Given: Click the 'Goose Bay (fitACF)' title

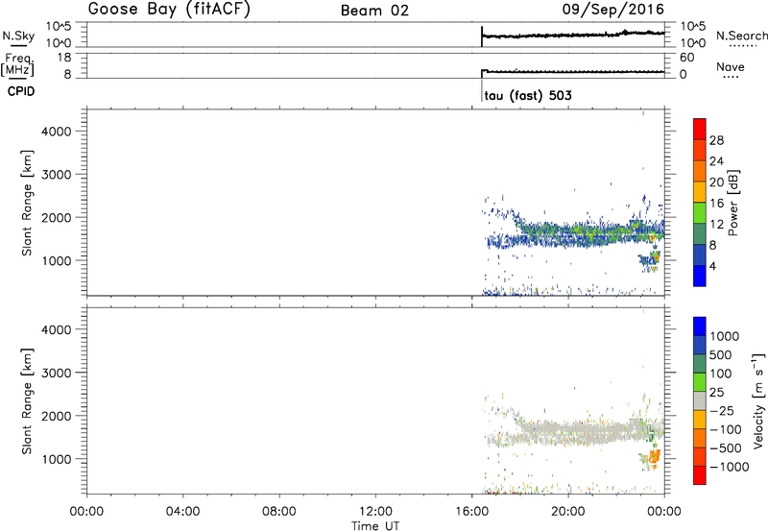Looking at the screenshot, I should (169, 10).
